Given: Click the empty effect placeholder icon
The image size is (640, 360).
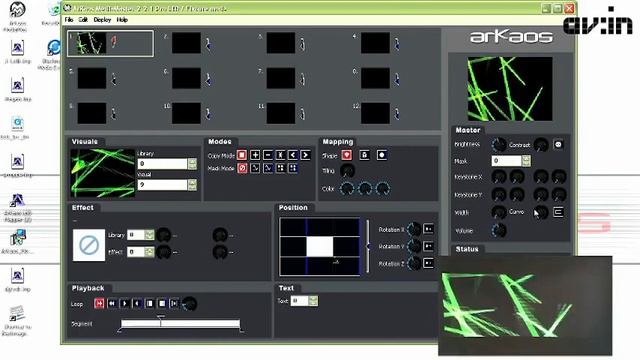Looking at the screenshot, I should coord(89,245).
